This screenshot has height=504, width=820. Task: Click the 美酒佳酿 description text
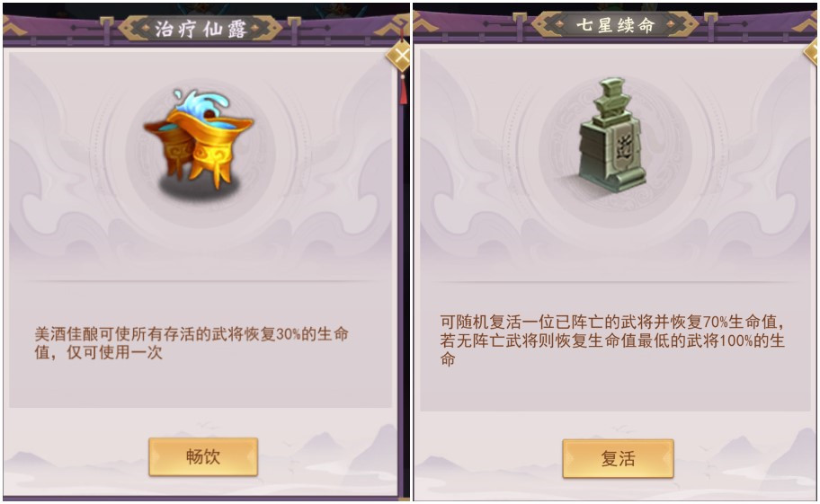click(x=192, y=342)
